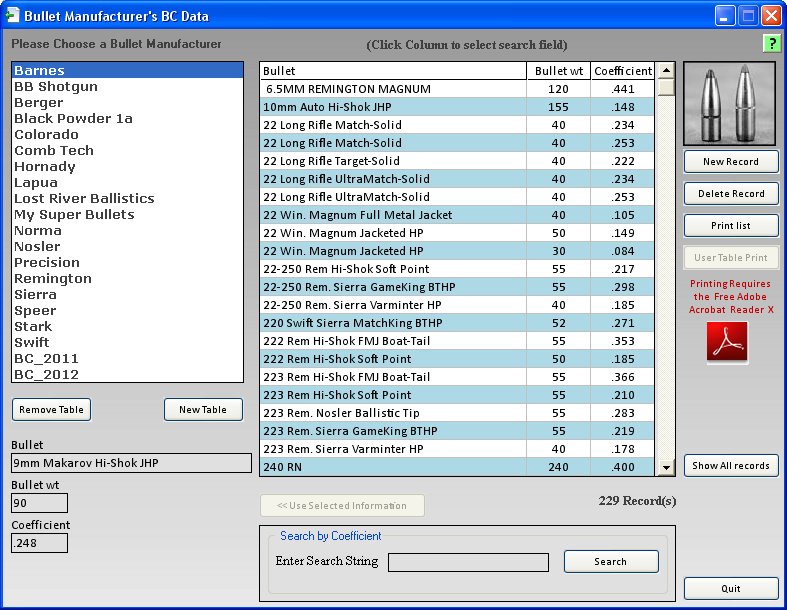The width and height of the screenshot is (787, 610).
Task: Choose Swift manufacturer
Action: (127, 343)
